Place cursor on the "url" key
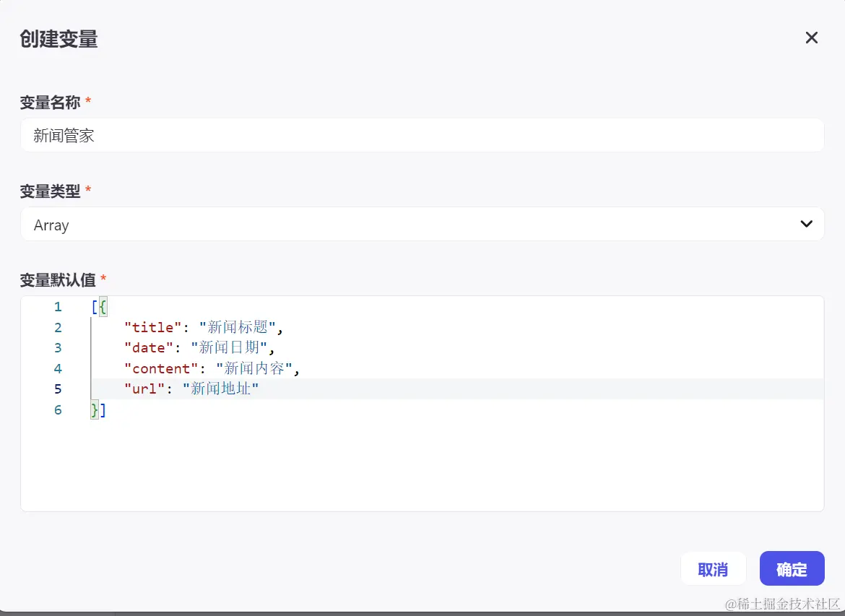 145,389
